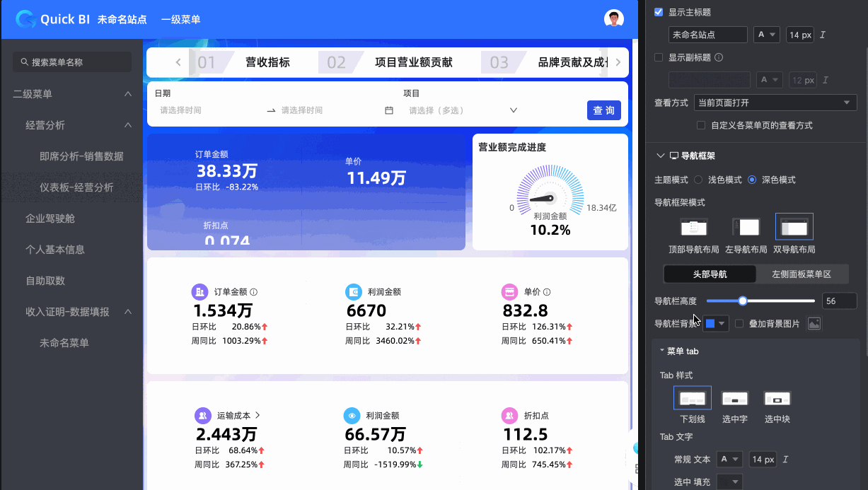Viewport: 868px width, 490px height.
Task: Click the blue 利润金额 wallet icon
Action: [354, 291]
